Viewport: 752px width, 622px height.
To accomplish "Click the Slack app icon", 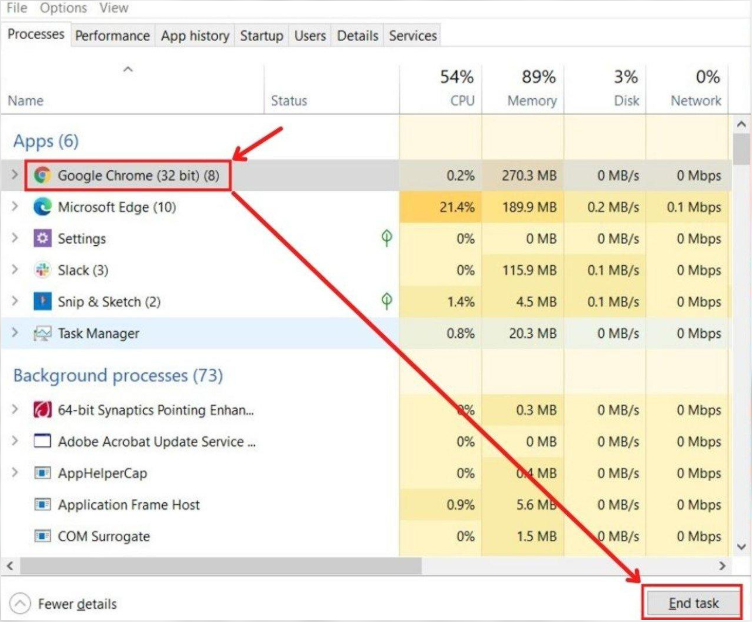I will pyautogui.click(x=42, y=270).
